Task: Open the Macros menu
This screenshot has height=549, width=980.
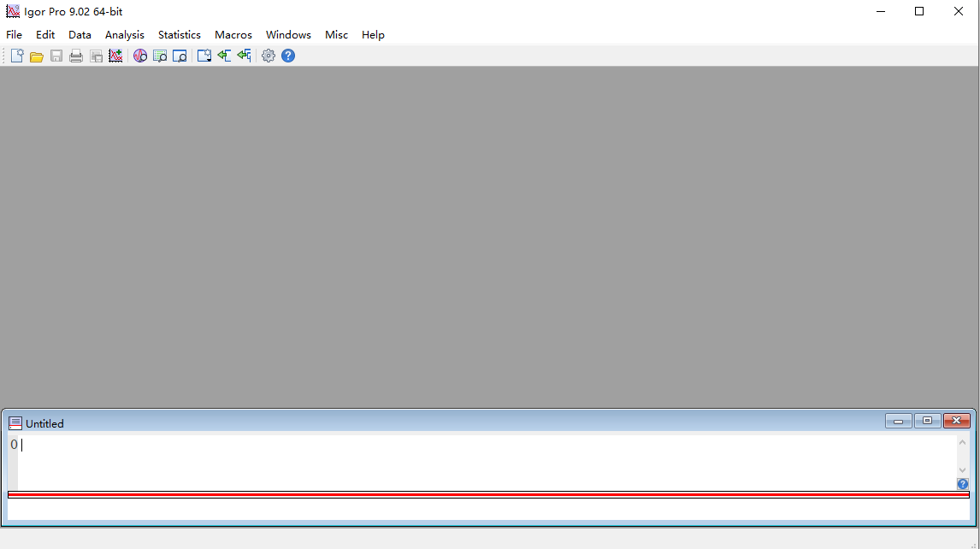Action: pyautogui.click(x=233, y=35)
